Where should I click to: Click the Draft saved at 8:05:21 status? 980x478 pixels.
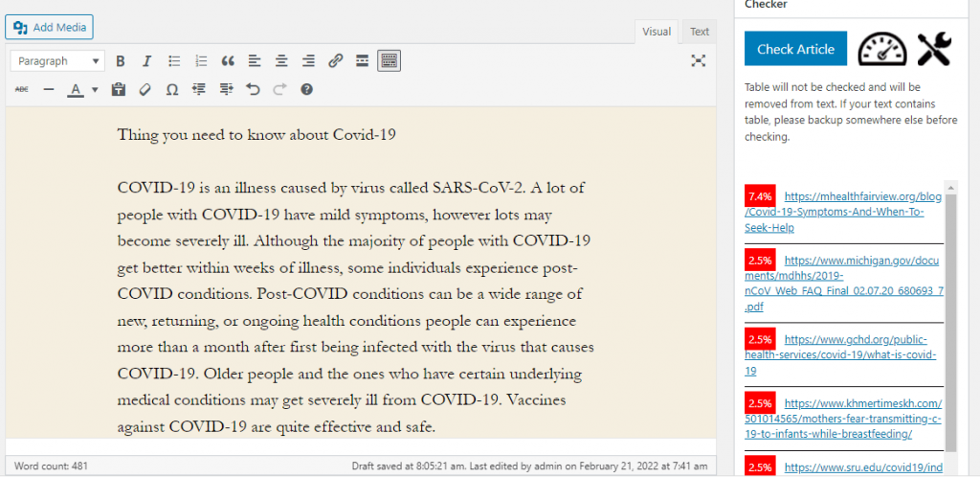529,467
